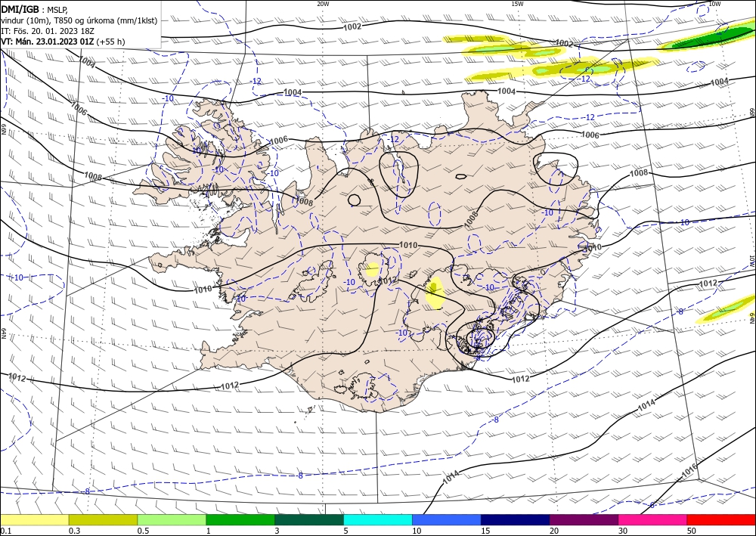Image resolution: width=756 pixels, height=536 pixels.
Task: Click the light green 0.5–1 legend block
Action: pyautogui.click(x=172, y=519)
